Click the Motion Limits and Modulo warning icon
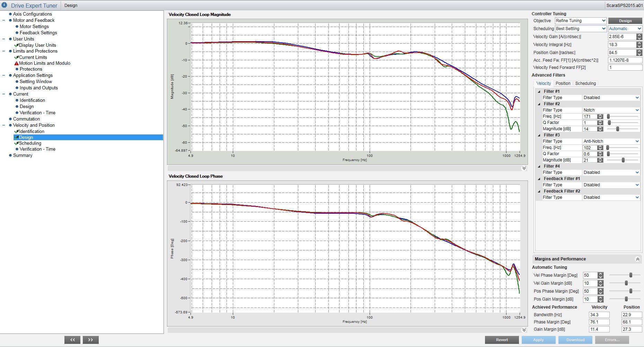The image size is (644, 347). pos(16,63)
